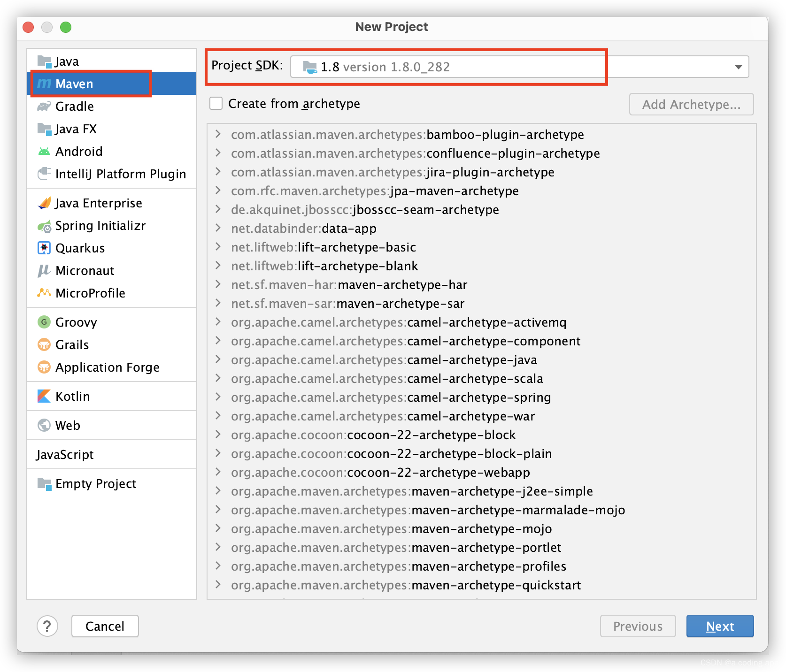Choose the Gradle elephant icon
786x672 pixels.
point(44,107)
